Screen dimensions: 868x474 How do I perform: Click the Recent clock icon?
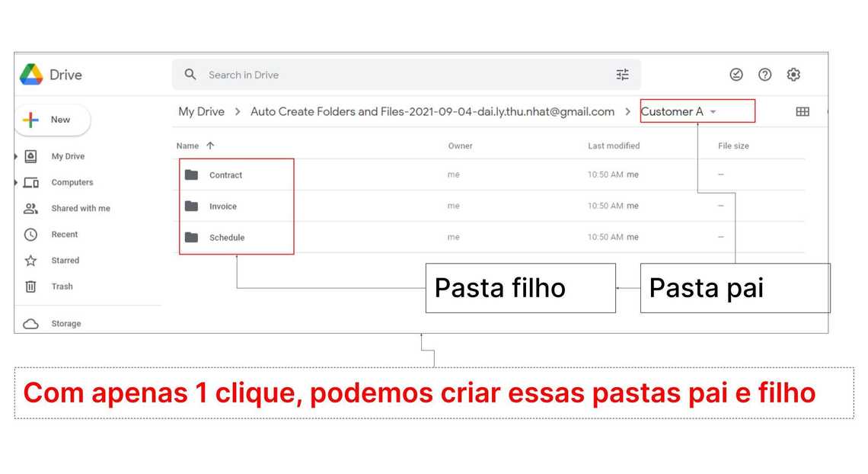coord(31,234)
